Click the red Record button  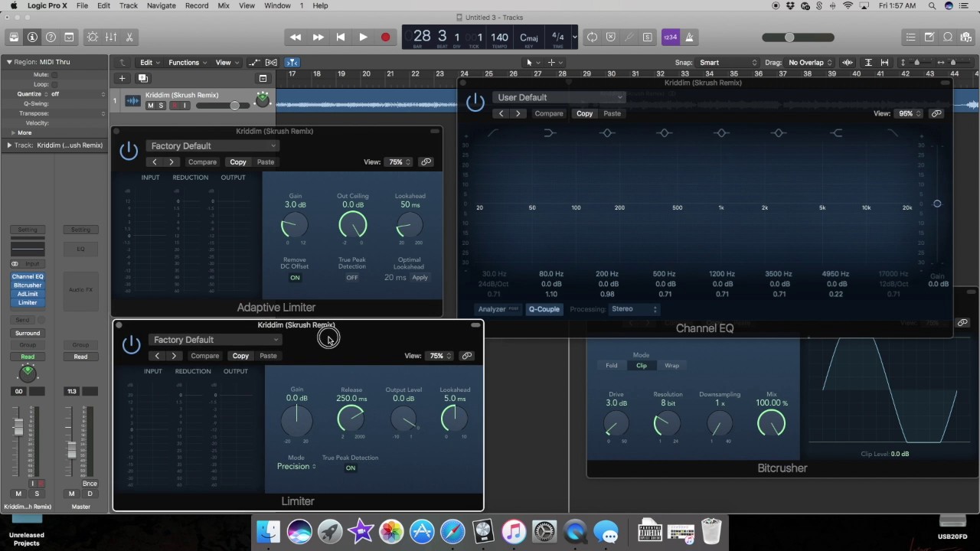385,37
